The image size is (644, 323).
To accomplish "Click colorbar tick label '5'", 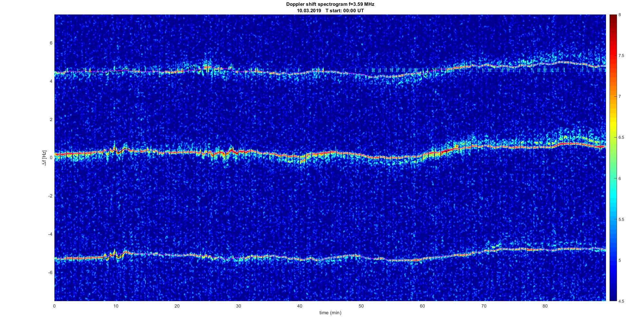I will coord(620,260).
